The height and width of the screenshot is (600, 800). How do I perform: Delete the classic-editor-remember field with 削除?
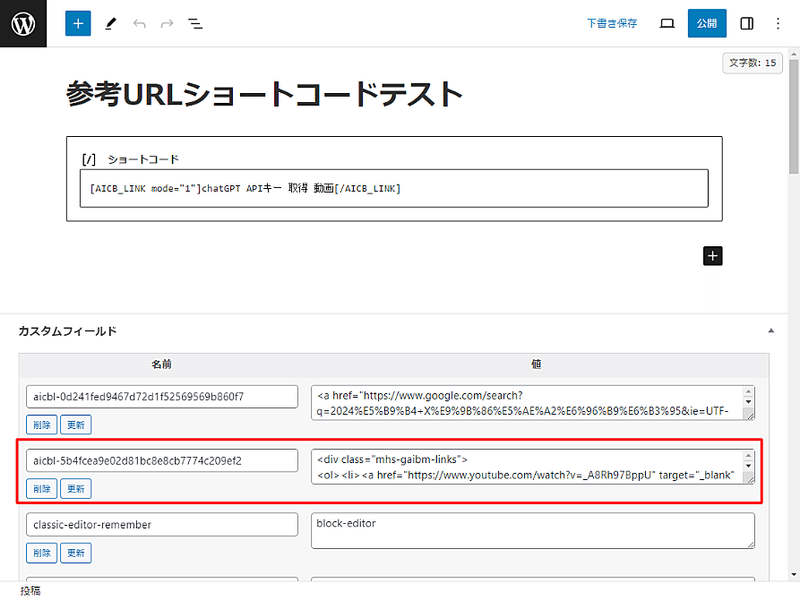pos(42,553)
